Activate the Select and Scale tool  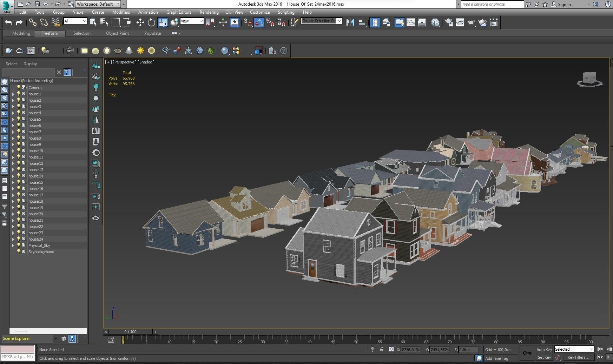click(163, 22)
